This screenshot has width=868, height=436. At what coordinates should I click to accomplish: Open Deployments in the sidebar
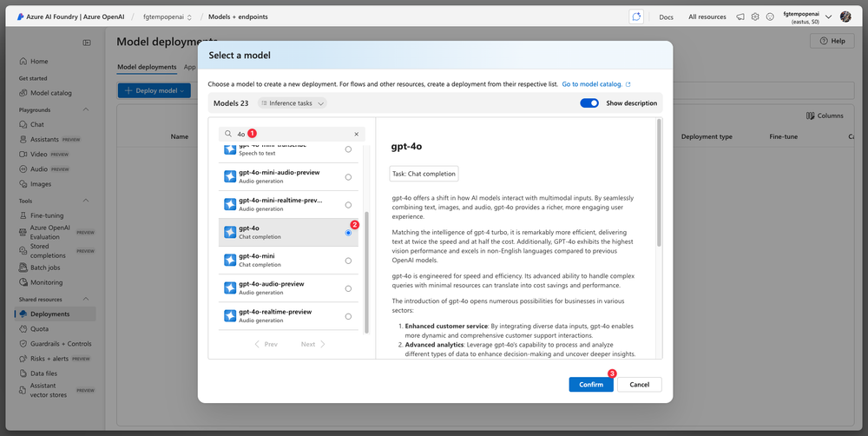point(56,314)
